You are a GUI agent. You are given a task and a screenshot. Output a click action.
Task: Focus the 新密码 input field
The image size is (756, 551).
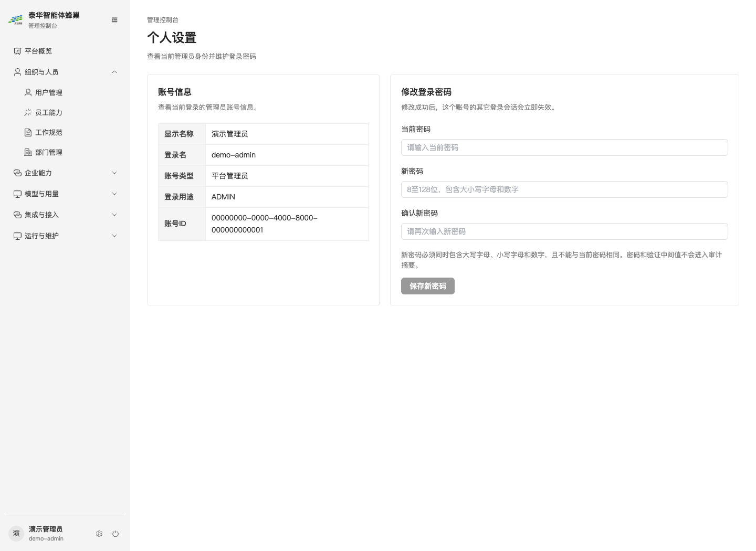(564, 189)
